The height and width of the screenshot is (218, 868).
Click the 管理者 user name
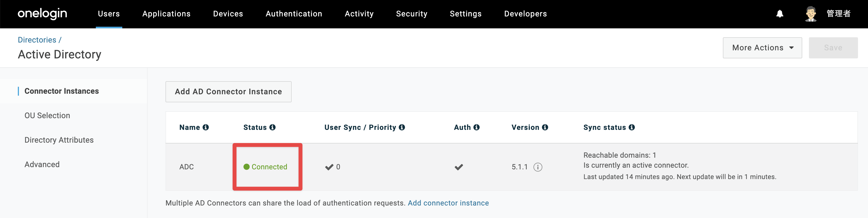click(x=839, y=14)
